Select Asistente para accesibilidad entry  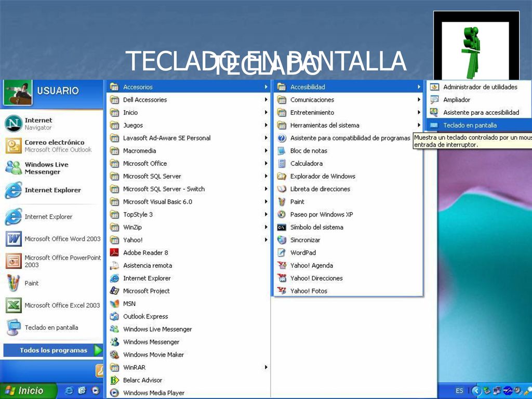click(480, 112)
